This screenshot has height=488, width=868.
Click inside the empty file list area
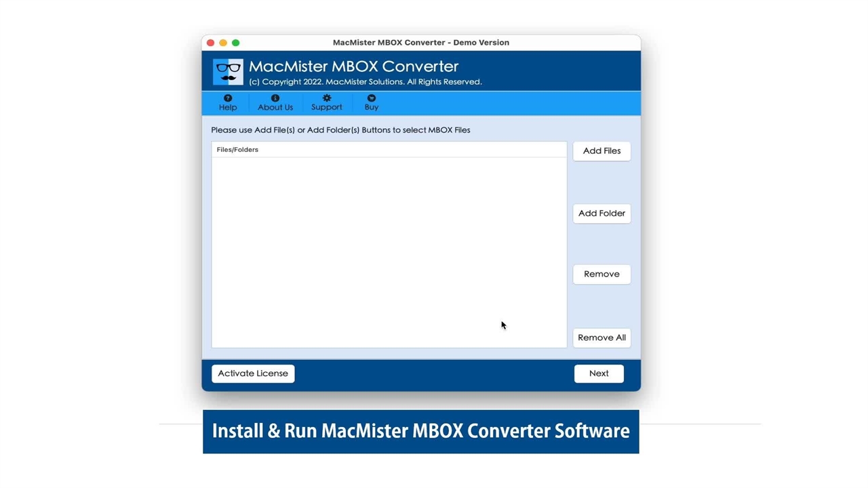pyautogui.click(x=389, y=251)
